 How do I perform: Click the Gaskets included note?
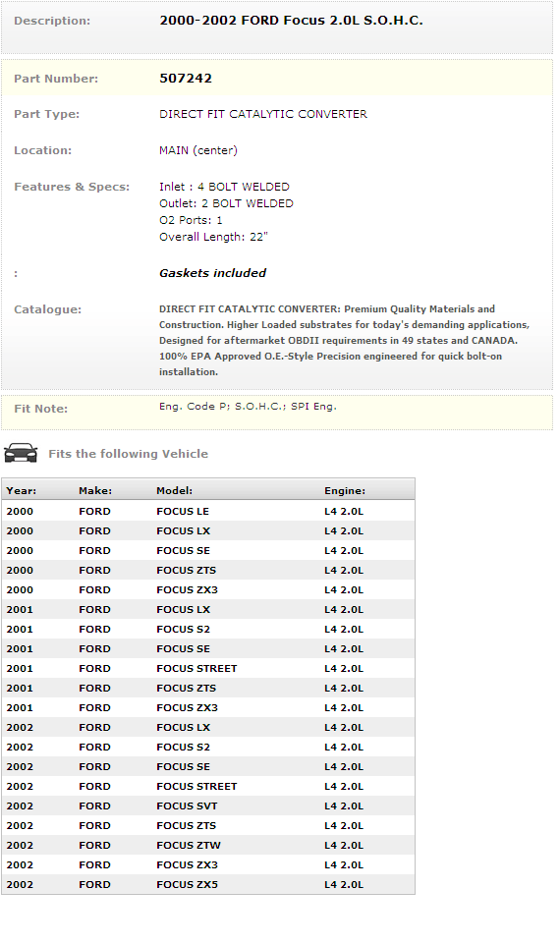[212, 273]
